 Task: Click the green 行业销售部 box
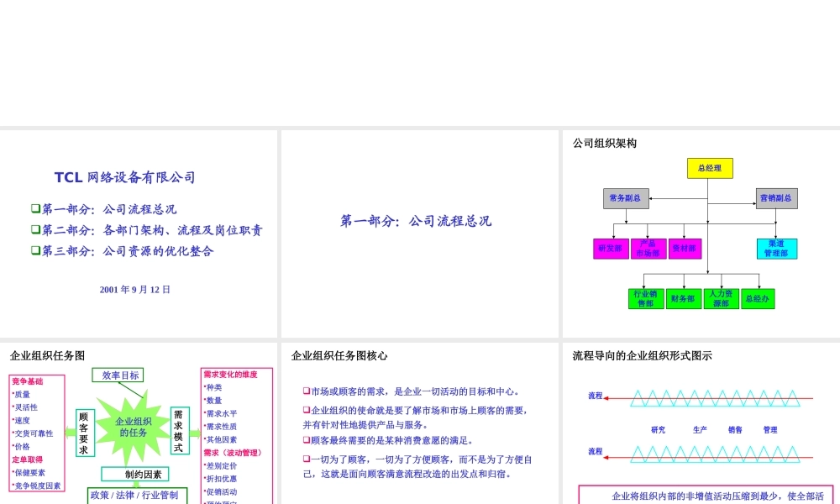pos(646,299)
